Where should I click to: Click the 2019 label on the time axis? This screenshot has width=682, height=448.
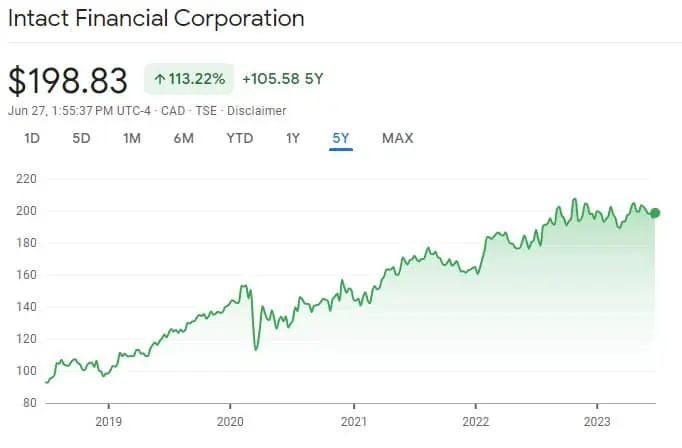pyautogui.click(x=107, y=422)
